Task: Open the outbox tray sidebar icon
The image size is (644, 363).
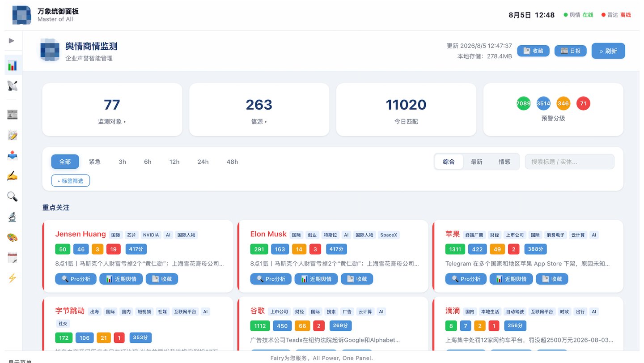Action: (13, 155)
